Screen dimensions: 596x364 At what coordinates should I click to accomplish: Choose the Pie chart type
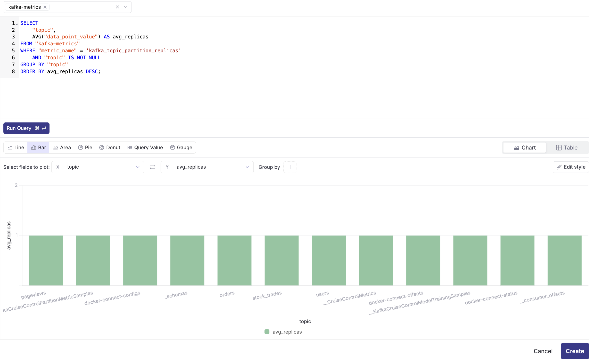click(x=85, y=147)
